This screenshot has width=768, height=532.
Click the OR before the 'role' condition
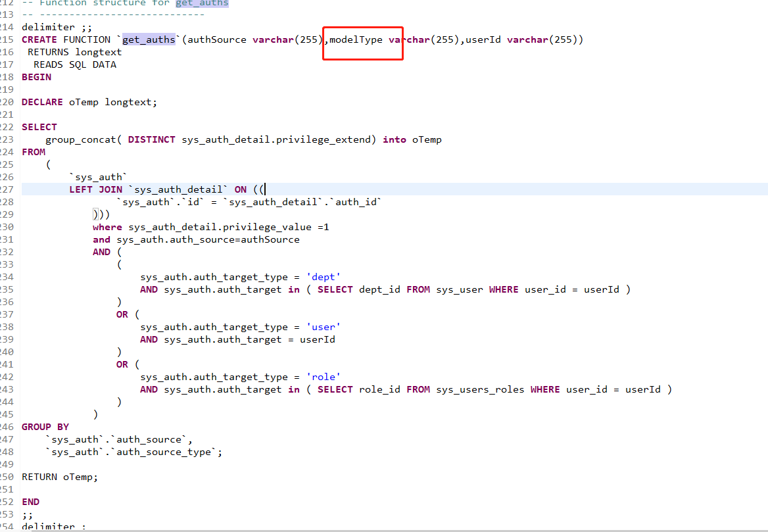122,364
